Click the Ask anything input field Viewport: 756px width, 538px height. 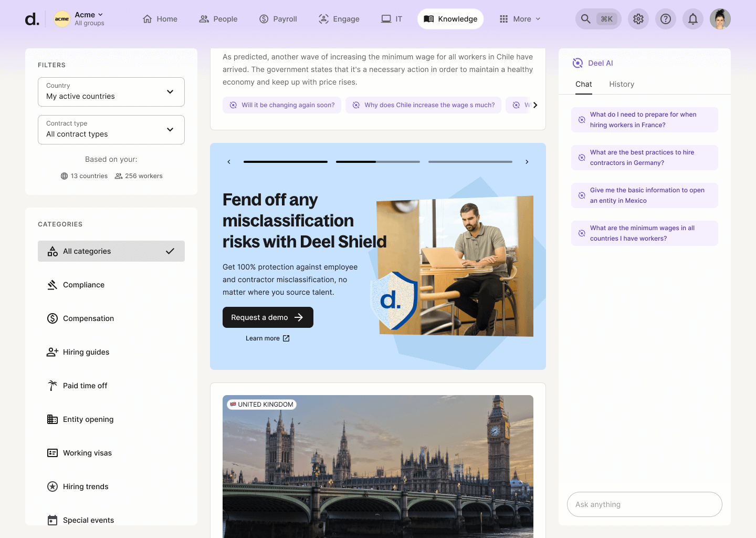(x=644, y=504)
